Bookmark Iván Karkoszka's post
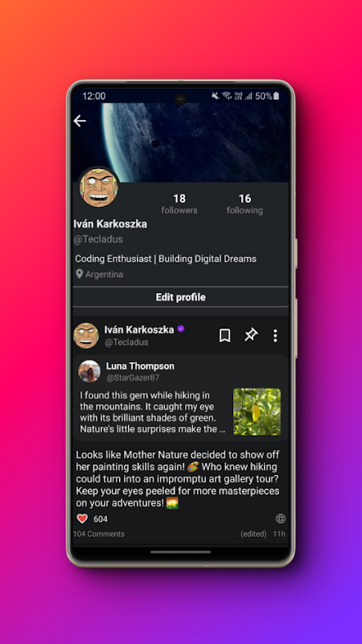This screenshot has width=362, height=644. 224,336
